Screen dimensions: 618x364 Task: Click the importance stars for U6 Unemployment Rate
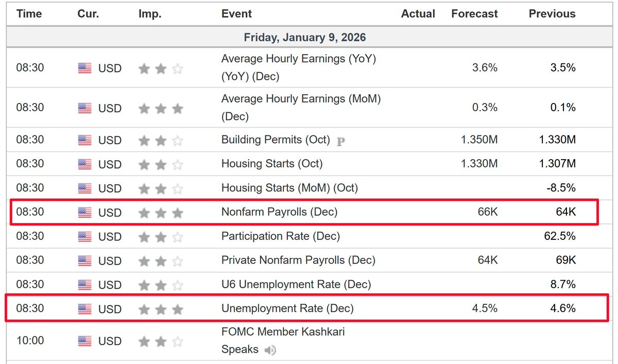click(161, 285)
